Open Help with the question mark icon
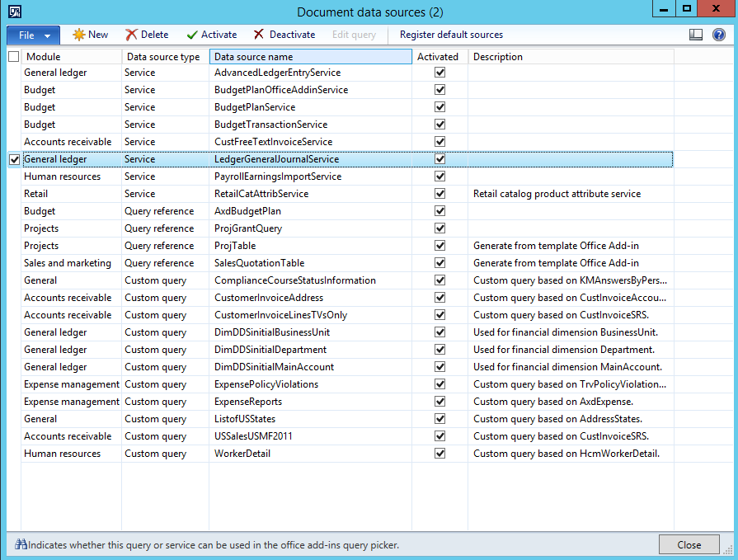Image resolution: width=738 pixels, height=560 pixels. tap(718, 35)
